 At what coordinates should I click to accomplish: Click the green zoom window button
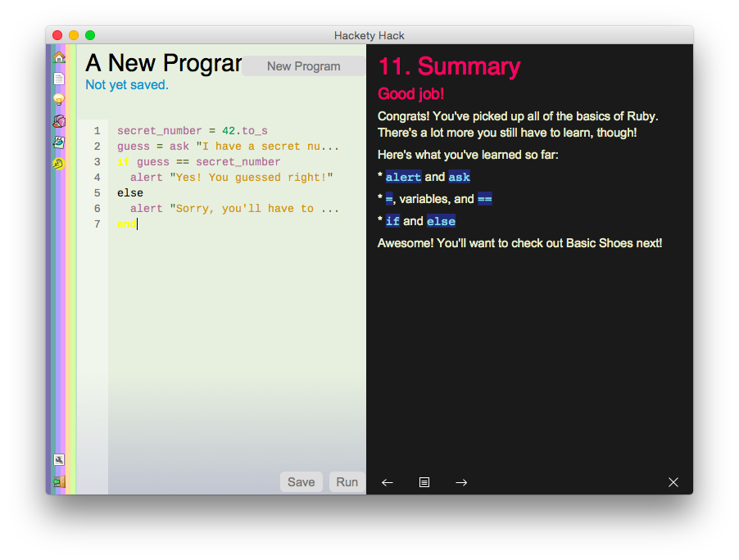click(90, 35)
